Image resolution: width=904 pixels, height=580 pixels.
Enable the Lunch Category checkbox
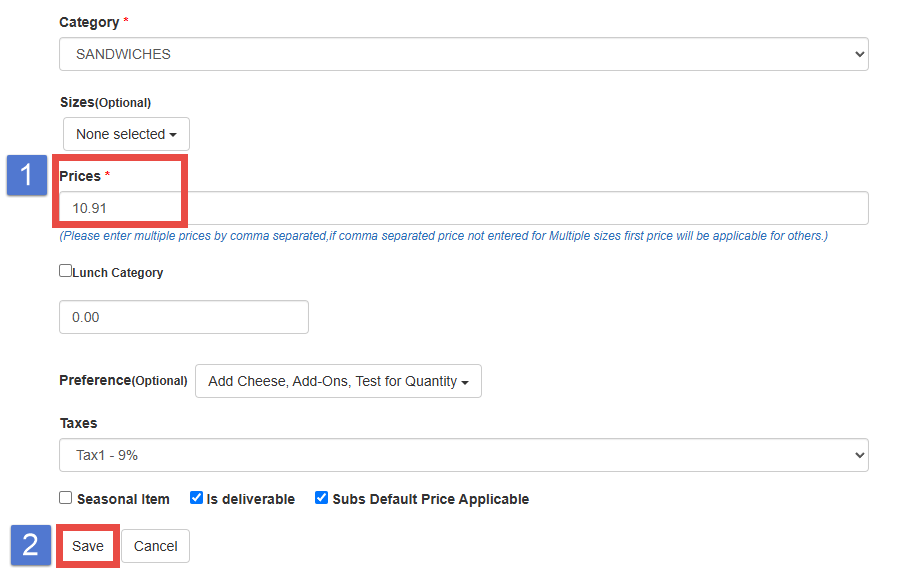66,271
